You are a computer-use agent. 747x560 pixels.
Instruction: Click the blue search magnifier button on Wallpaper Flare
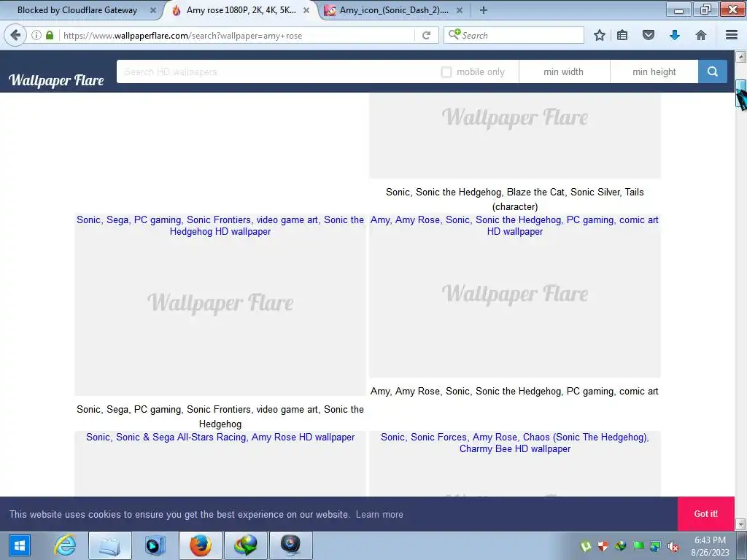pyautogui.click(x=712, y=71)
